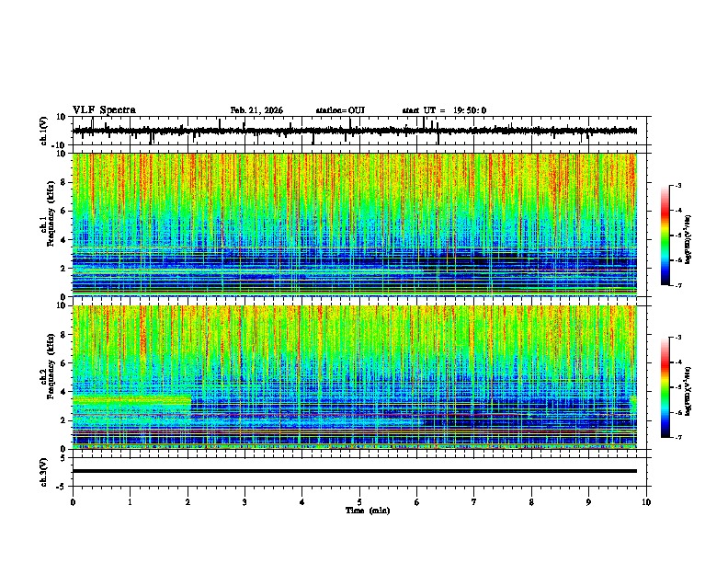Click the "-7" tick on ch.1 colorbar

677,285
